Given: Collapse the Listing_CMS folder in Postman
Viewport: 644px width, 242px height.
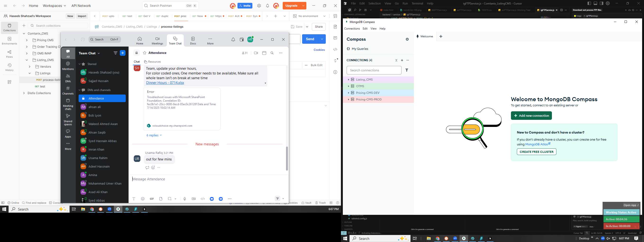Looking at the screenshot, I should tap(27, 60).
